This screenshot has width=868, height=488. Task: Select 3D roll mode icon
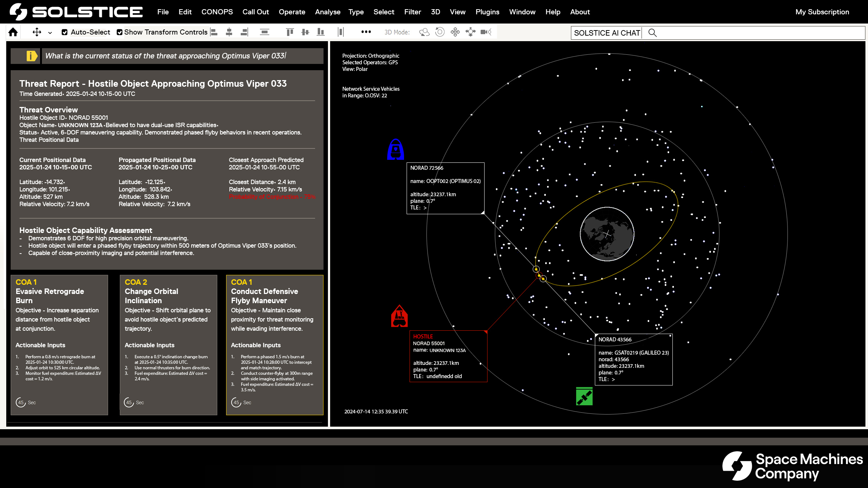coord(440,32)
